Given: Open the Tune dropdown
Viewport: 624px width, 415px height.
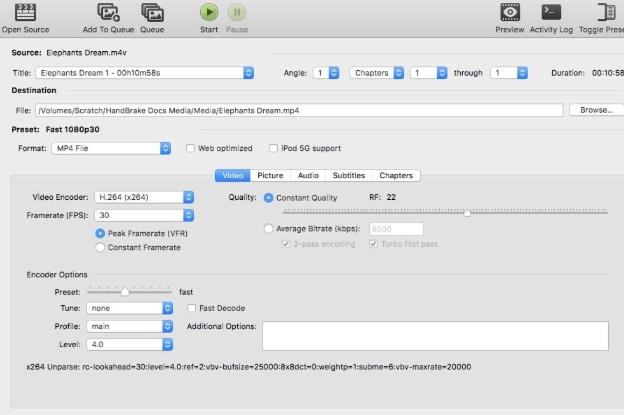Looking at the screenshot, I should [x=130, y=308].
